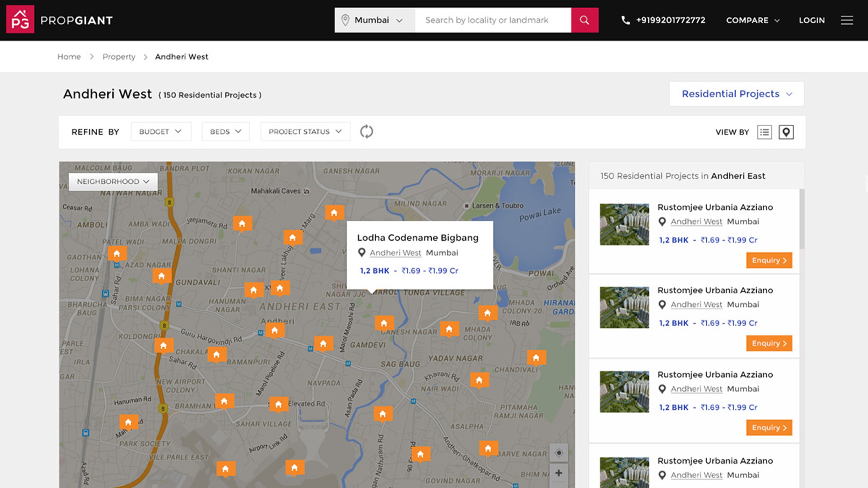Select the map marker beside Elevated Rd
This screenshot has width=868, height=488.
pyautogui.click(x=279, y=405)
